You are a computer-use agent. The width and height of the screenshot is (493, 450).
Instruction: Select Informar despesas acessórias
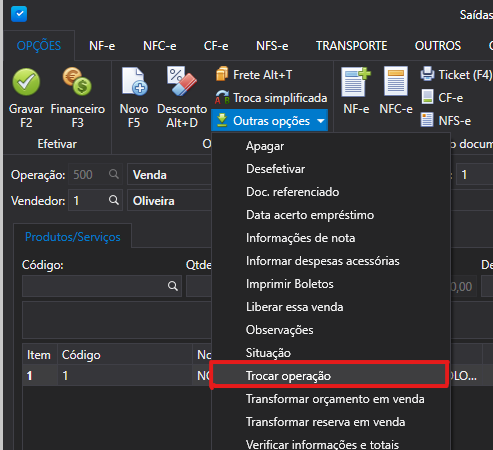(x=331, y=261)
